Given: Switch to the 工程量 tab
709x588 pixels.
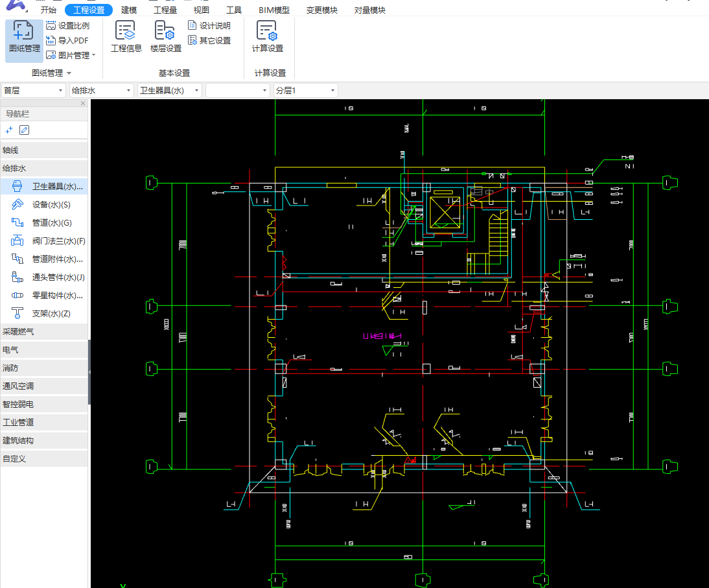Looking at the screenshot, I should click(x=165, y=10).
